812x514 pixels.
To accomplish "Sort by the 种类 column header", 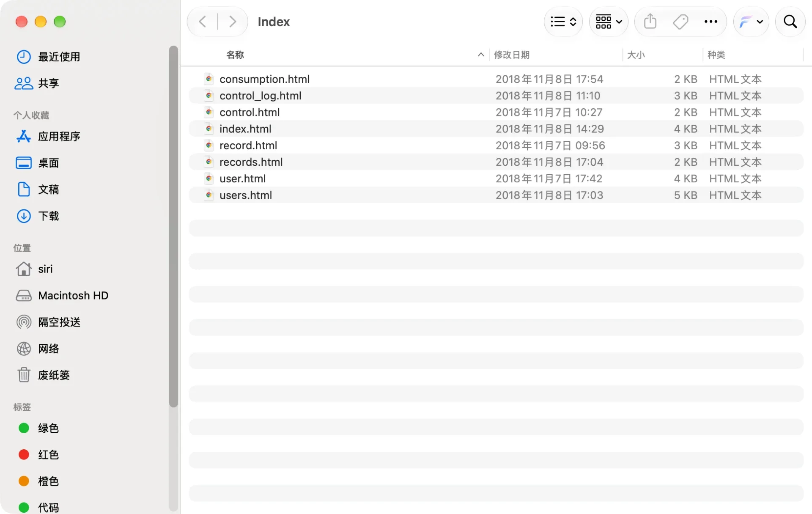I will [716, 55].
